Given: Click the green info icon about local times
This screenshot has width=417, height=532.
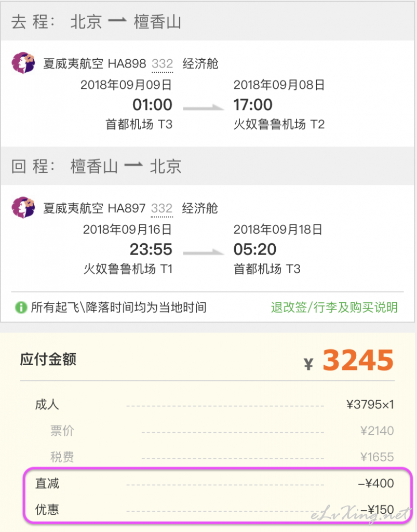Looking at the screenshot, I should tap(21, 308).
